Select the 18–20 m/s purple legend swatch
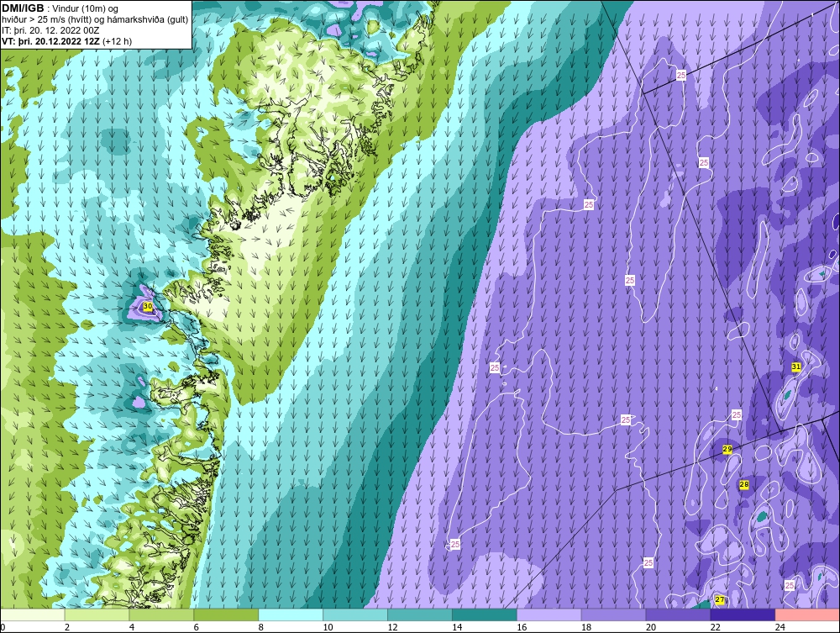840x633 pixels. pyautogui.click(x=613, y=615)
